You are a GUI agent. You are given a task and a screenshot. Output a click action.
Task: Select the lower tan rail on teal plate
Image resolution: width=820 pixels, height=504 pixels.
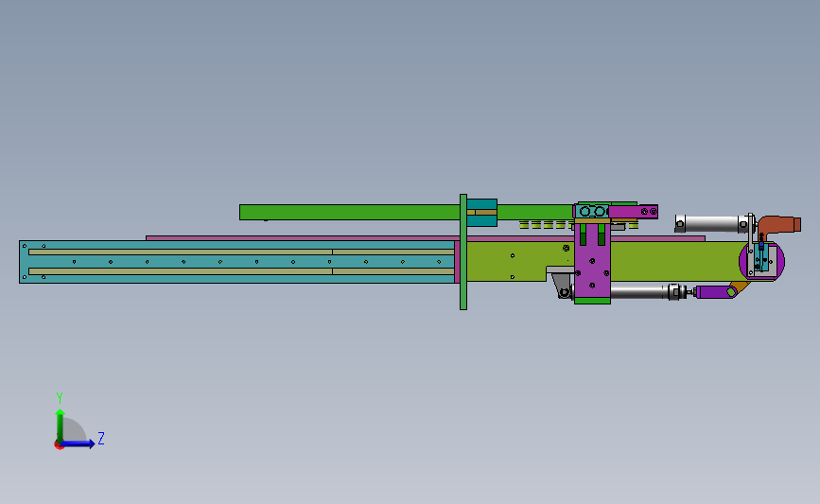(x=241, y=271)
